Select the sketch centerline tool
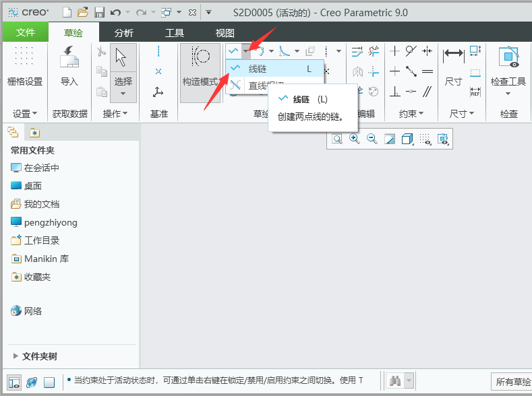The height and width of the screenshot is (396, 532). pyautogui.click(x=326, y=51)
